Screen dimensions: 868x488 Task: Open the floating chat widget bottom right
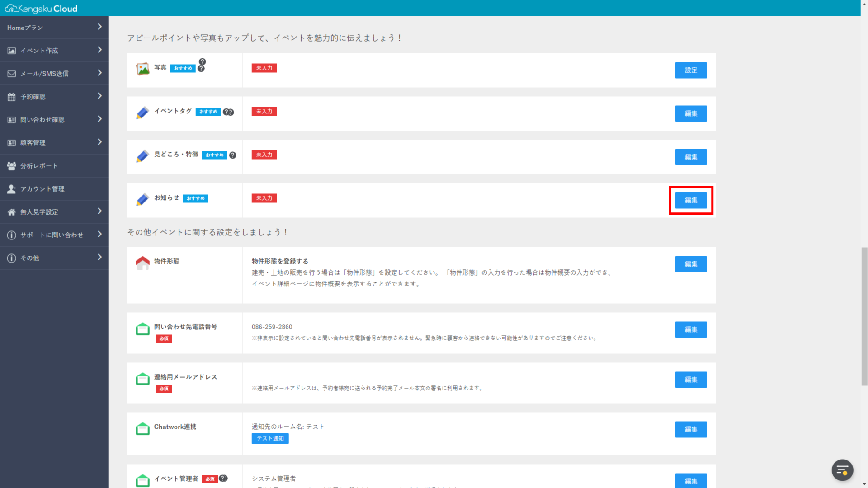(x=842, y=470)
